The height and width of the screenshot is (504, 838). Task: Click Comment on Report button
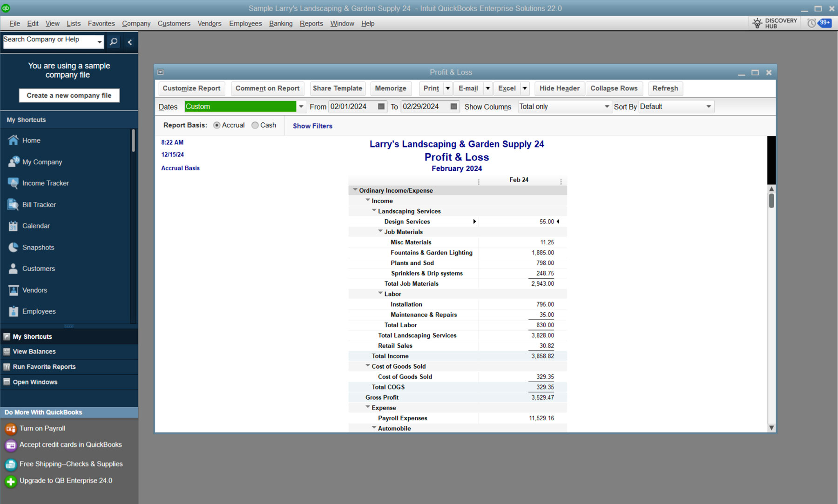[x=267, y=88]
